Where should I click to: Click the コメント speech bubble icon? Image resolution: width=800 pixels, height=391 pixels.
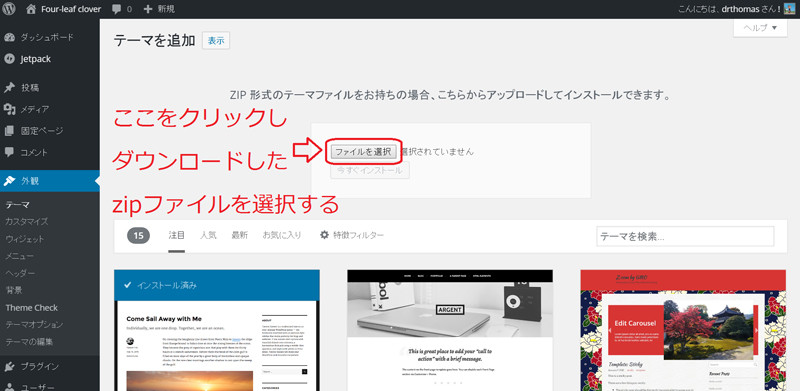pyautogui.click(x=9, y=152)
